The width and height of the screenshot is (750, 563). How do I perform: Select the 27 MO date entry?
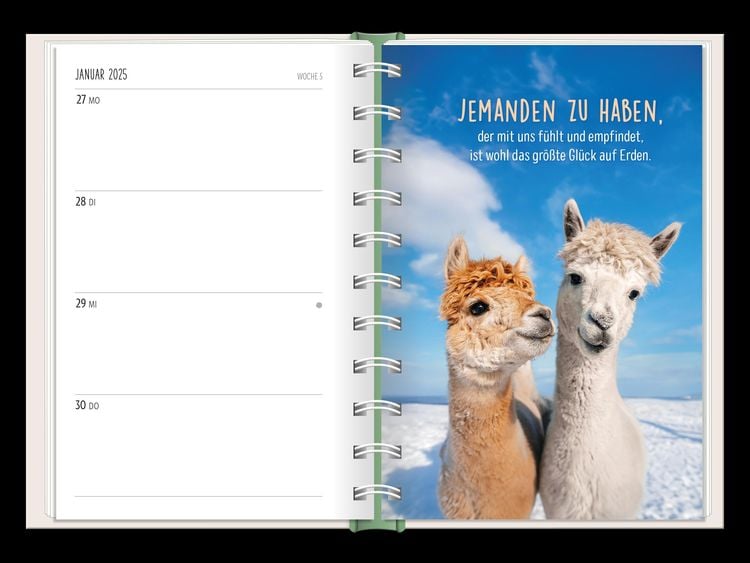[88, 100]
